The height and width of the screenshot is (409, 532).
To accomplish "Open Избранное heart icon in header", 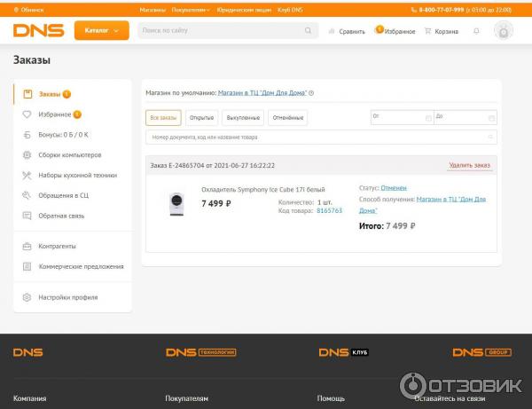I will click(379, 31).
